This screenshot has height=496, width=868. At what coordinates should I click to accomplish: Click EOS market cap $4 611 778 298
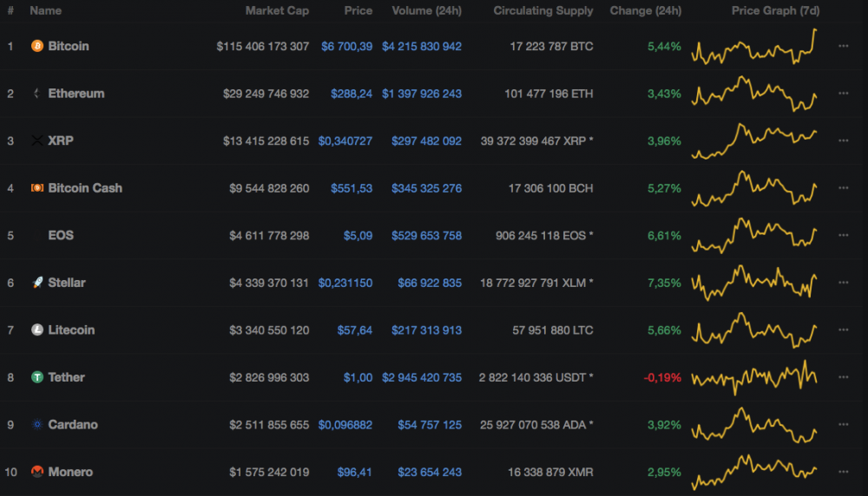[x=269, y=236]
